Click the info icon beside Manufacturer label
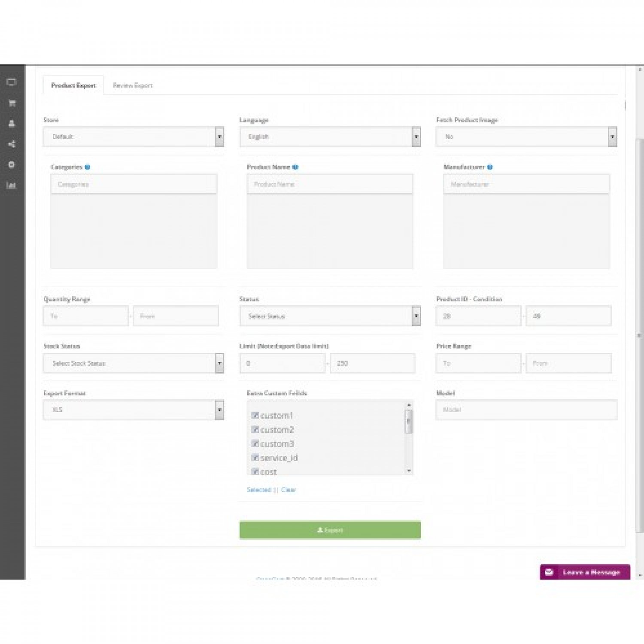This screenshot has height=644, width=644. (x=490, y=167)
